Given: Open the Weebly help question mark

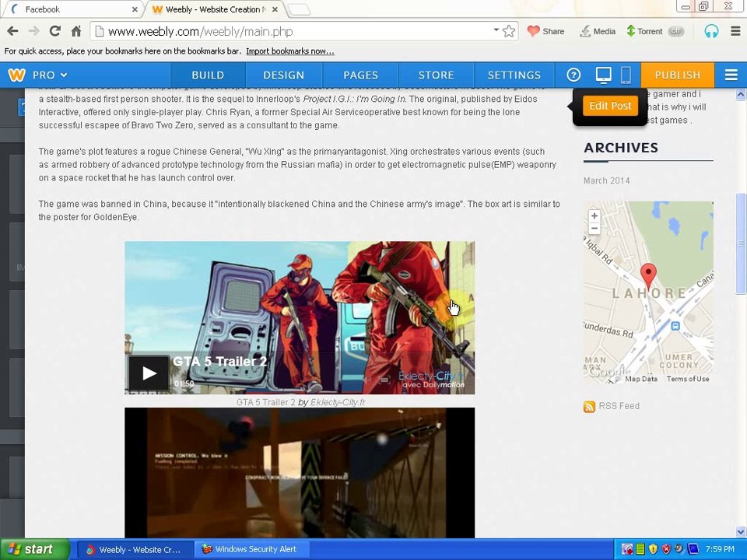Looking at the screenshot, I should (573, 75).
